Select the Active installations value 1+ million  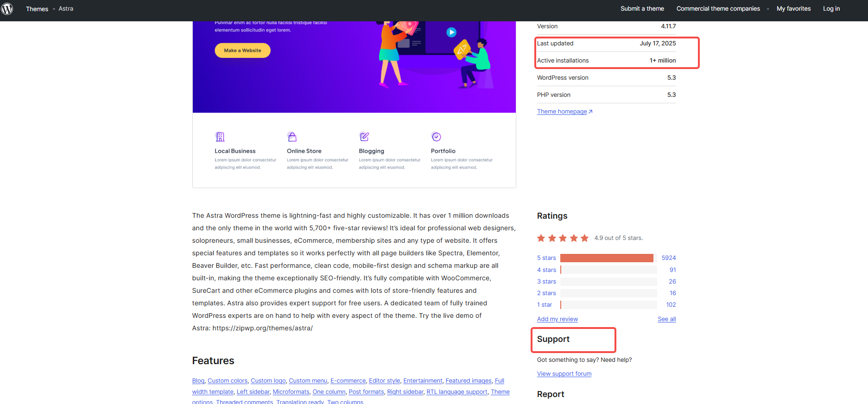pyautogui.click(x=663, y=61)
